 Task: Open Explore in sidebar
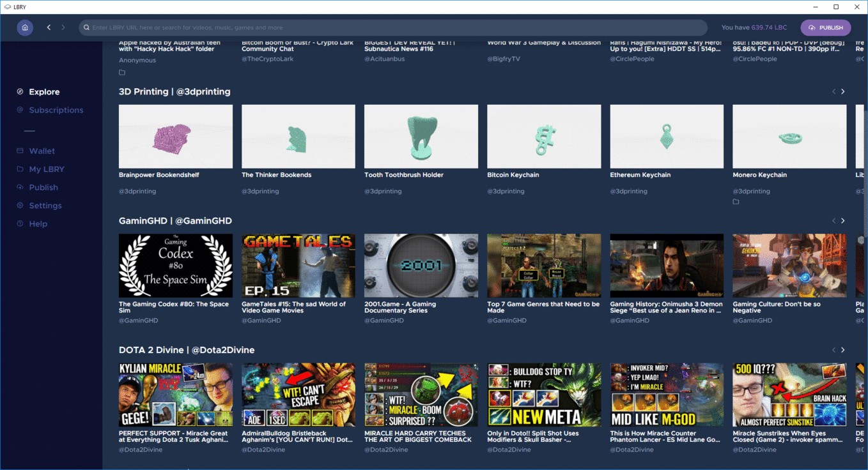pyautogui.click(x=44, y=92)
